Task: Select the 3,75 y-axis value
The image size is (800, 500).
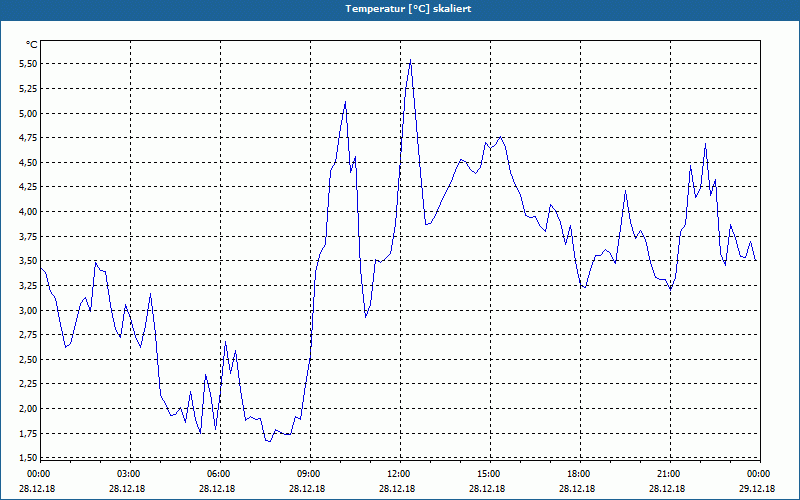Action: click(x=28, y=236)
